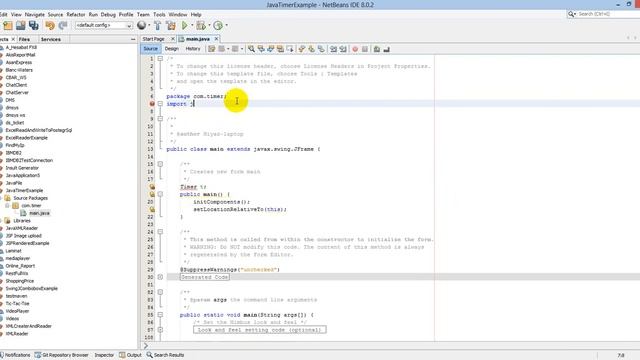Close the main.java editor tab

click(216, 39)
